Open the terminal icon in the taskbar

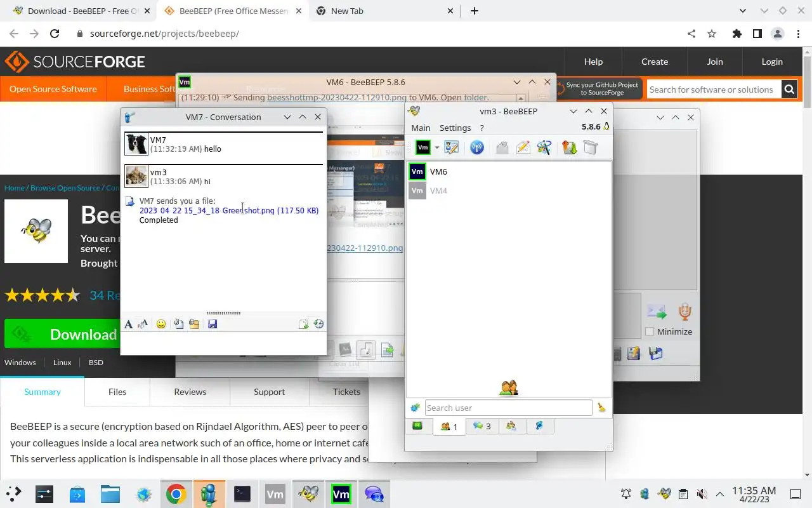click(x=242, y=494)
